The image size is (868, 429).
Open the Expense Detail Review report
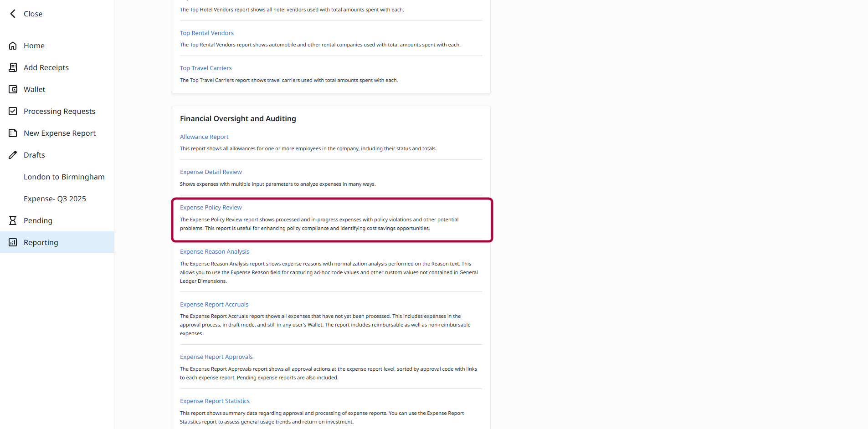(211, 172)
